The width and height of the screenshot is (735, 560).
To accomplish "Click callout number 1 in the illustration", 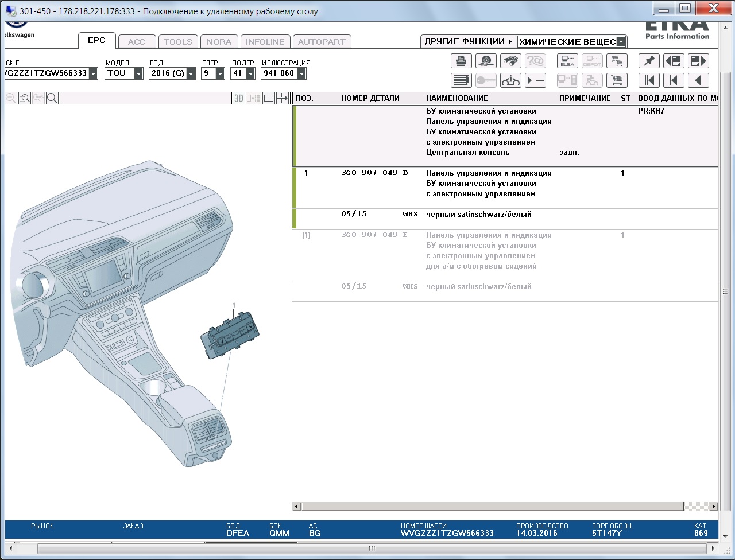I will pyautogui.click(x=234, y=305).
